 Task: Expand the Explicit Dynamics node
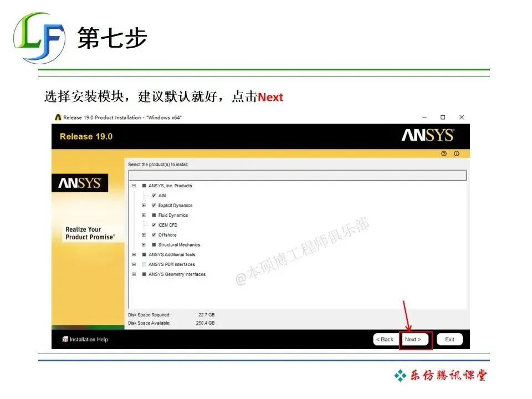144,205
